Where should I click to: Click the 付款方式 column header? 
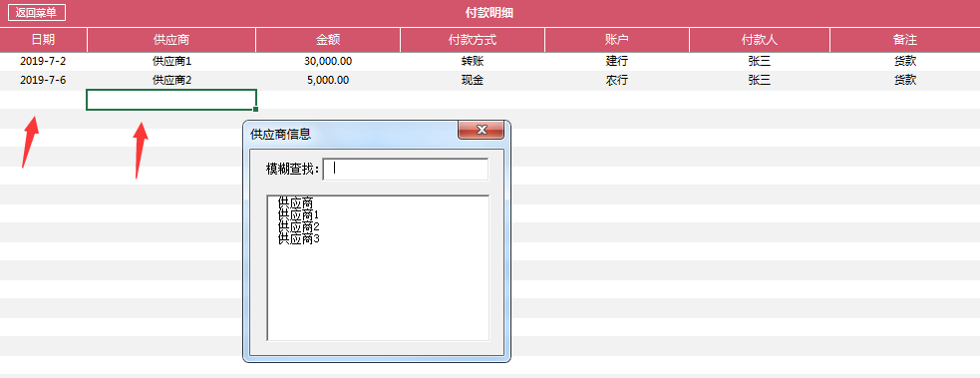tap(473, 40)
